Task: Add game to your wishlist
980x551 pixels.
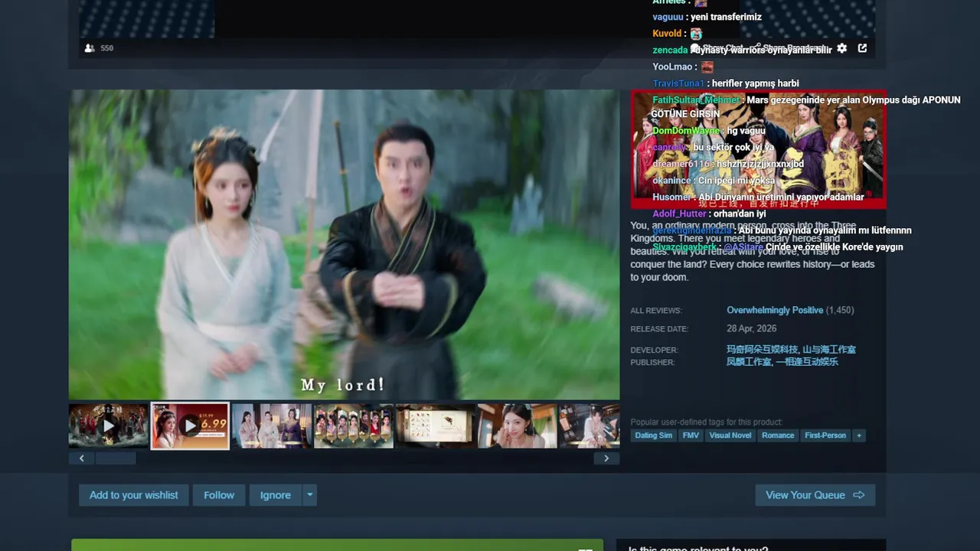Action: click(133, 495)
